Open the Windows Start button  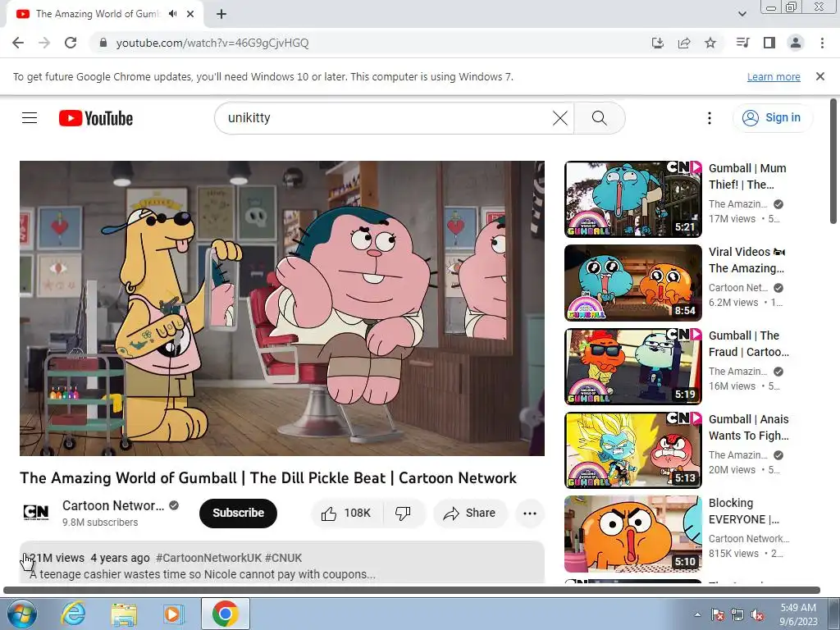21,614
